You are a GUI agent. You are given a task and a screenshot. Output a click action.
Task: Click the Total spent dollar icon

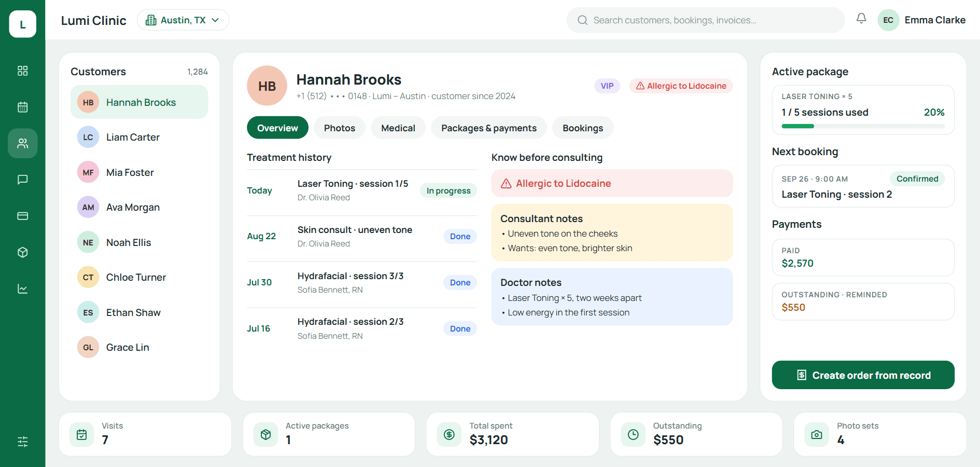tap(449, 434)
